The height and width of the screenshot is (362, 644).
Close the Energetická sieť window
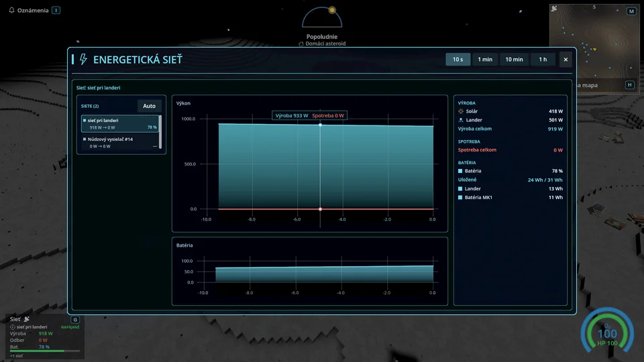(x=566, y=60)
